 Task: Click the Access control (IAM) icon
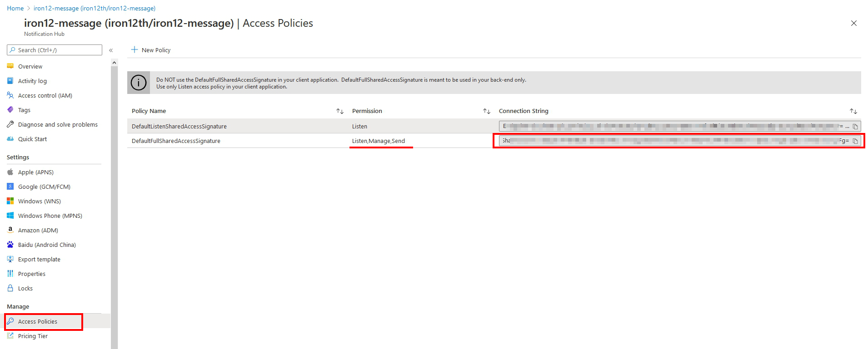pos(10,95)
